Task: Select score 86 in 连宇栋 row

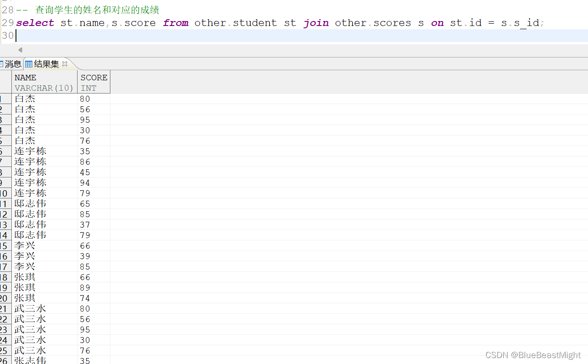Action: [94, 161]
